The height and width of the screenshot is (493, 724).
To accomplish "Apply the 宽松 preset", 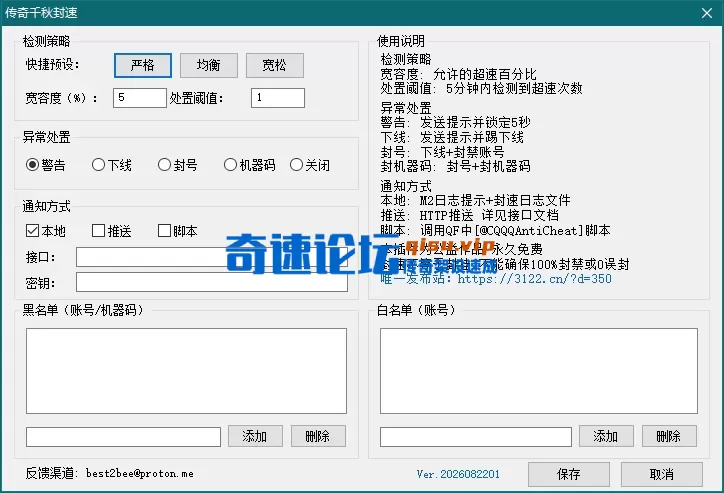I will (275, 65).
